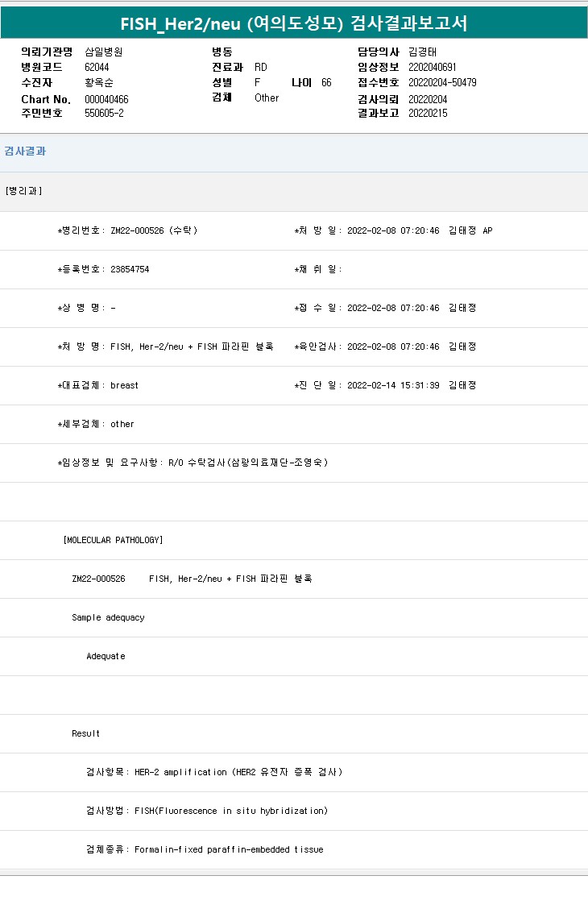Click the Result heading
This screenshot has width=588, height=909.
click(x=86, y=733)
